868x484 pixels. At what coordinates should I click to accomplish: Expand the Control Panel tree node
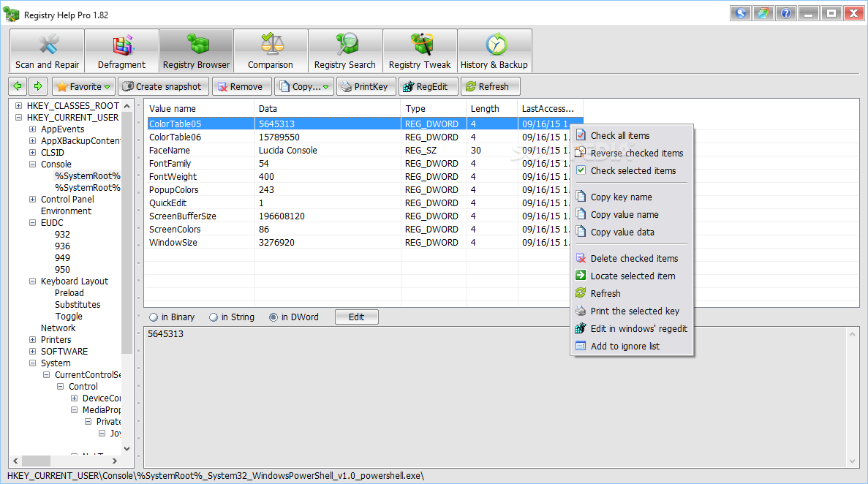click(x=32, y=200)
